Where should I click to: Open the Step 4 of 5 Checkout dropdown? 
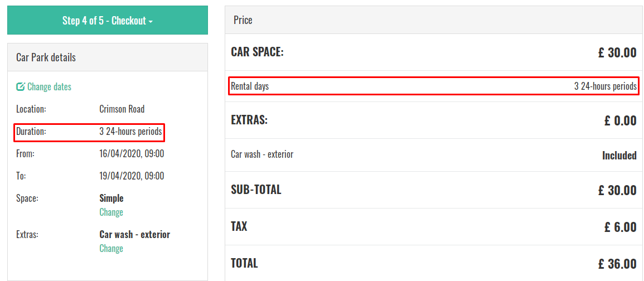pyautogui.click(x=108, y=20)
